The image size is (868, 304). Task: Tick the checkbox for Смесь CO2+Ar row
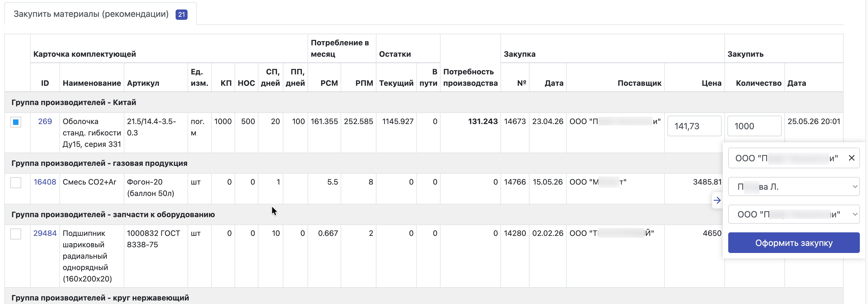[16, 182]
